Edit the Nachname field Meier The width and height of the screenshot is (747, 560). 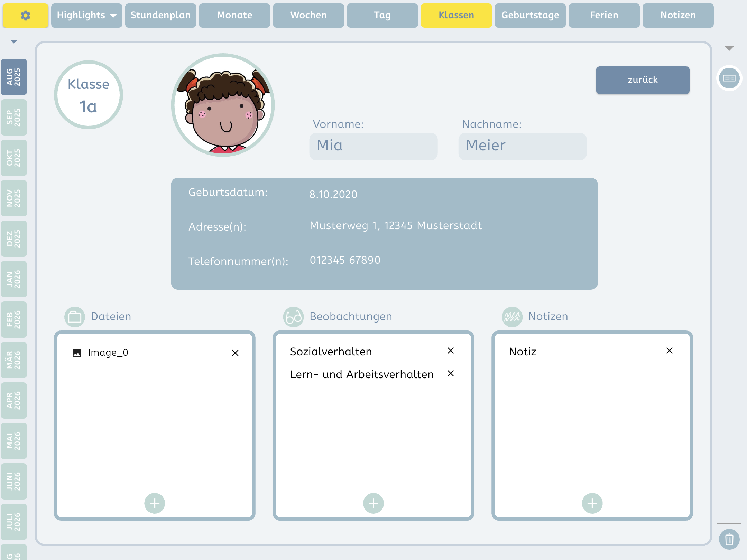coord(523,147)
